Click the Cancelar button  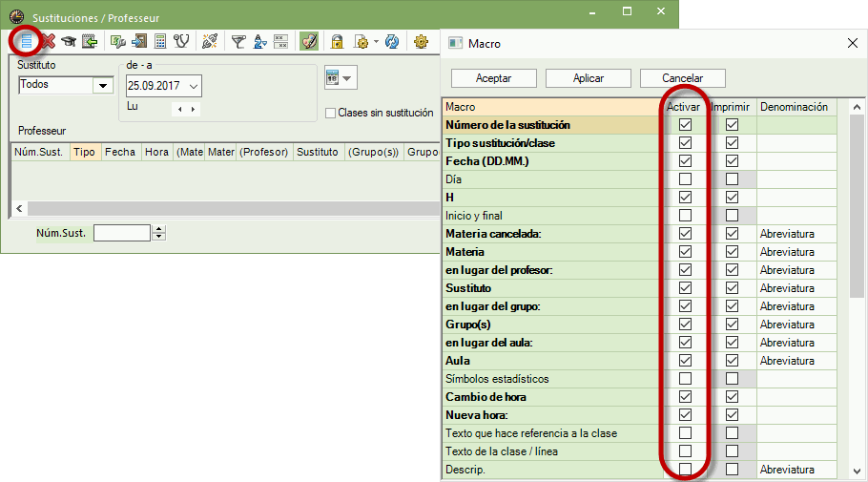click(683, 78)
